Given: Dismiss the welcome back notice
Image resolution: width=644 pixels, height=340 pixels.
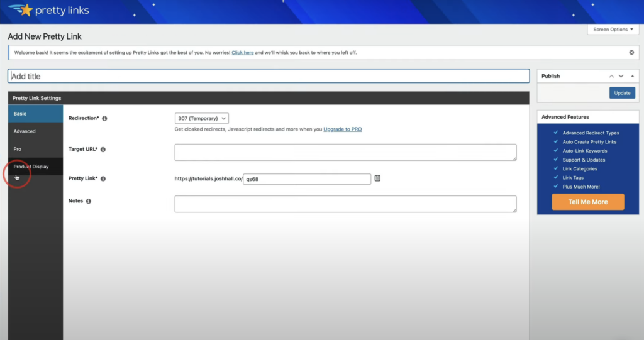Looking at the screenshot, I should (631, 53).
